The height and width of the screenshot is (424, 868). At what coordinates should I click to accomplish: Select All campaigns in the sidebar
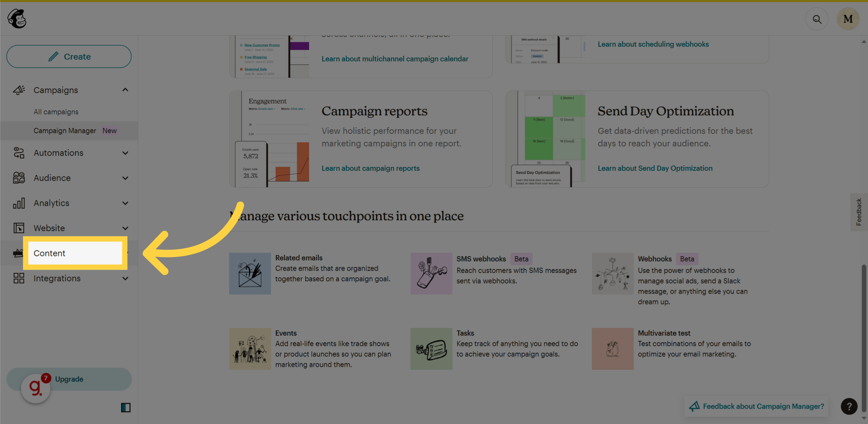pos(56,112)
